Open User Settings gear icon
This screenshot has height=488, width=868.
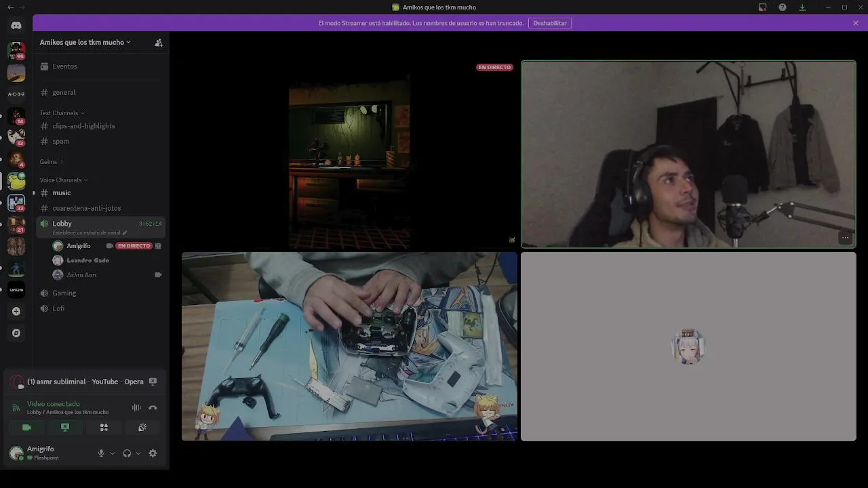pyautogui.click(x=153, y=453)
